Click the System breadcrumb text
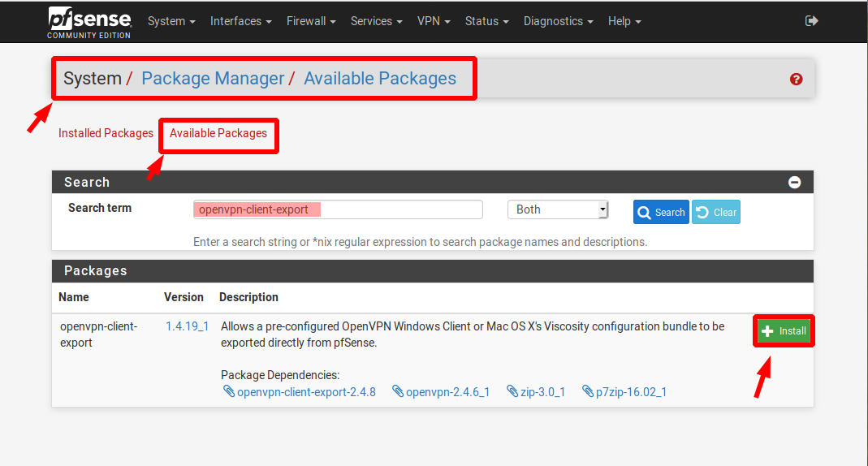Screen dimensions: 868x466 click(93, 79)
